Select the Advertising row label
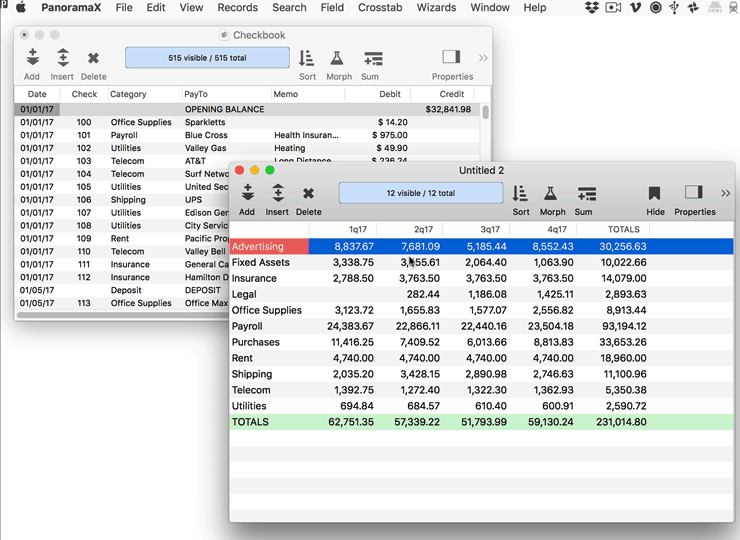The width and height of the screenshot is (740, 540). pos(258,246)
